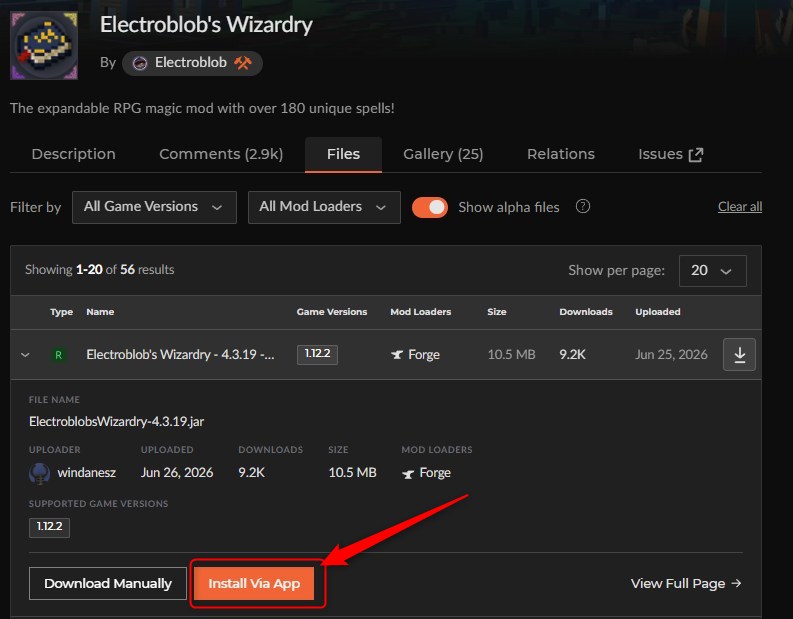
Task: Click the Electroblob author avatar icon
Action: pyautogui.click(x=140, y=63)
